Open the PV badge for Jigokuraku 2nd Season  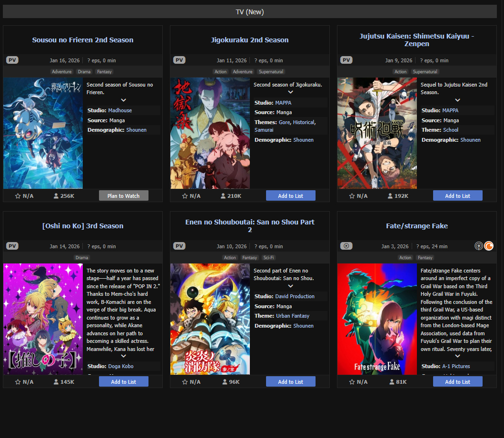pyautogui.click(x=179, y=60)
